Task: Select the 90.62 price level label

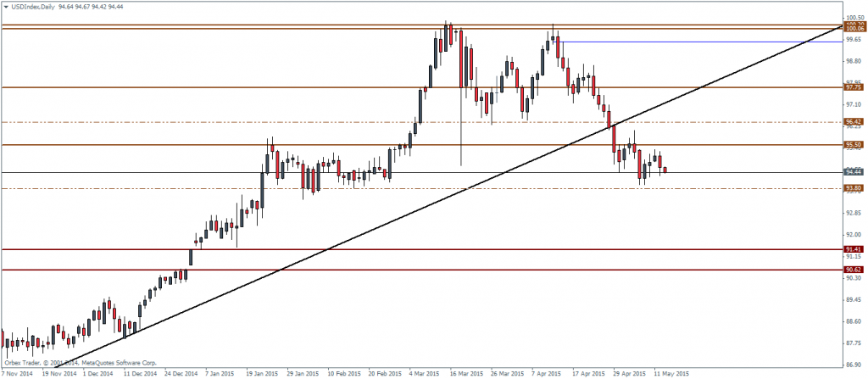Action: pyautogui.click(x=854, y=270)
